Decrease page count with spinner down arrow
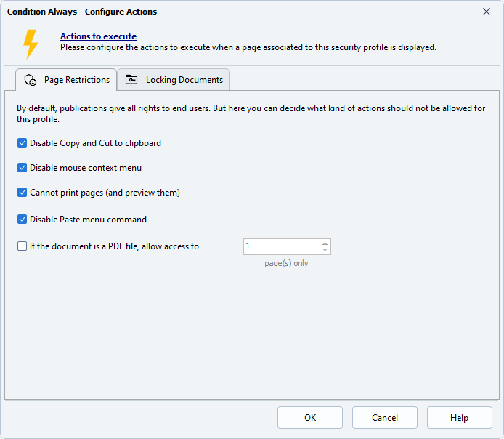The width and height of the screenshot is (504, 439). click(325, 251)
